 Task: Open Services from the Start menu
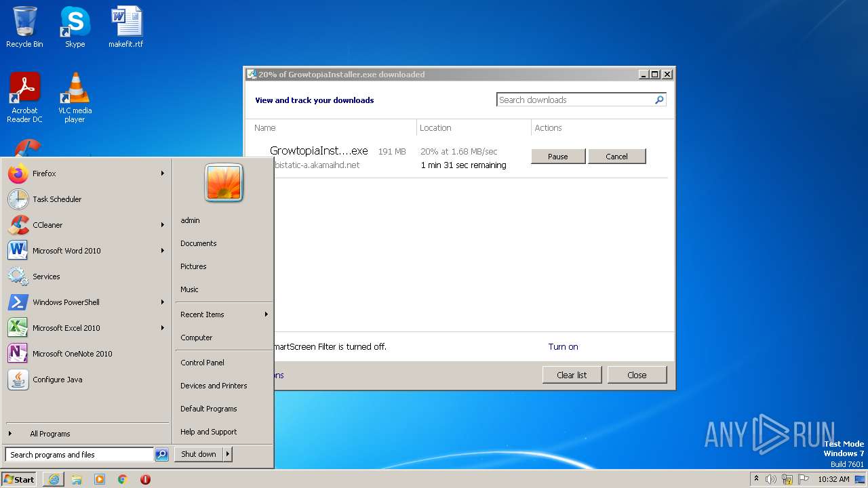click(x=86, y=277)
